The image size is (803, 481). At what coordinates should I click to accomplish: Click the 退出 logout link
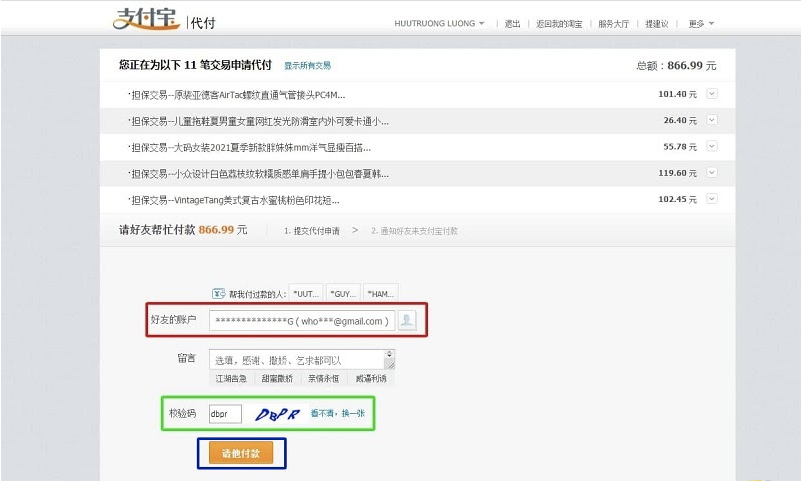pos(512,24)
